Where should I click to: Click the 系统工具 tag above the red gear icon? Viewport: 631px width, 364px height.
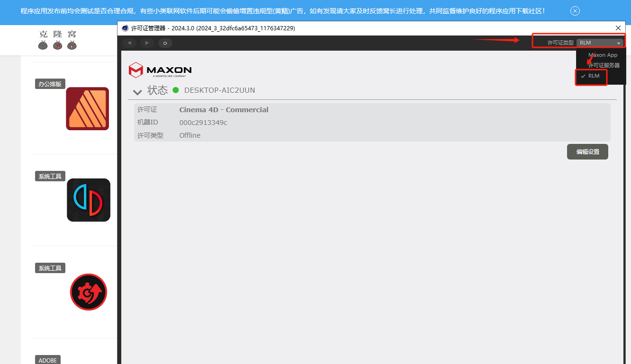pyautogui.click(x=50, y=268)
